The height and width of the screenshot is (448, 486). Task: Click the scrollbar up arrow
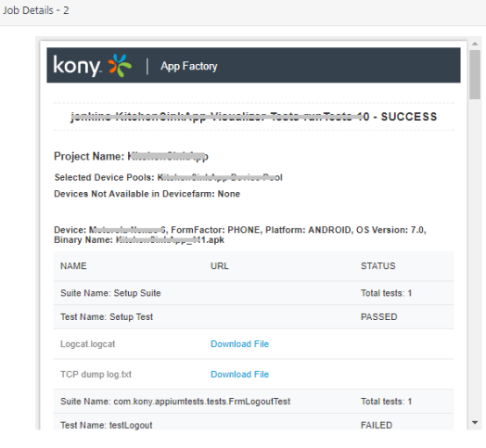click(x=475, y=44)
